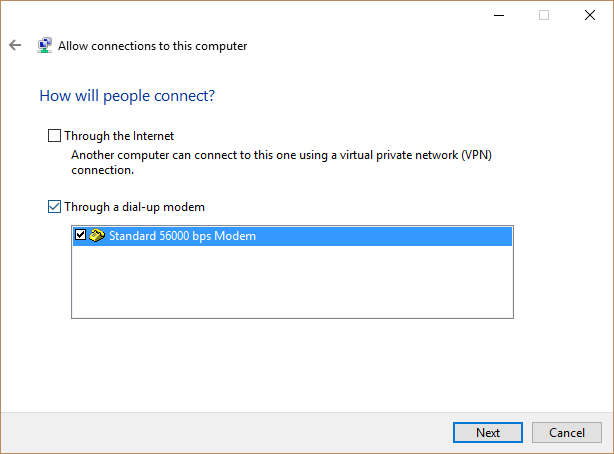The width and height of the screenshot is (614, 454).
Task: Minimize the wizard window
Action: 499,15
